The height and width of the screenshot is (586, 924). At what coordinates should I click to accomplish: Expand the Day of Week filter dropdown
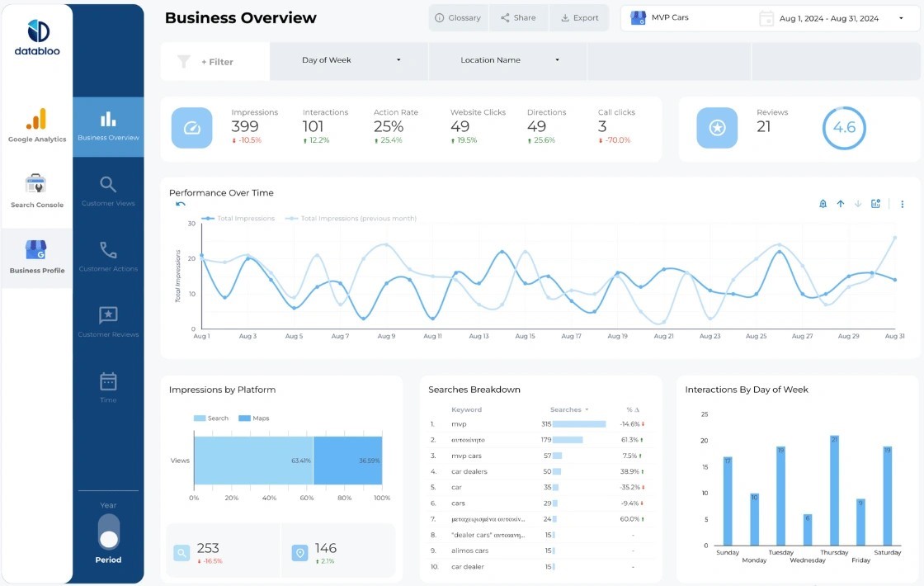pyautogui.click(x=351, y=60)
